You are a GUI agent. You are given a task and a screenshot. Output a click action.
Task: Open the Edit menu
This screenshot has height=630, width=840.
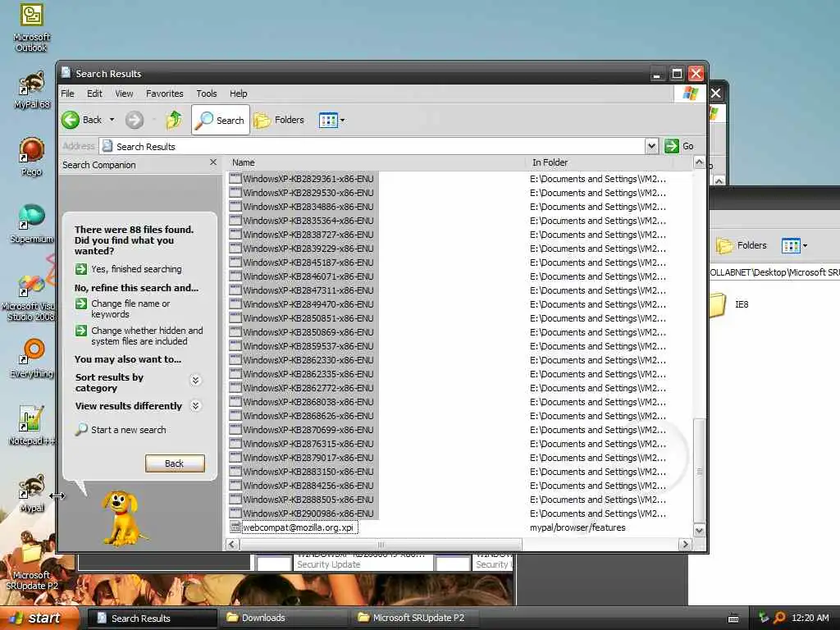pyautogui.click(x=94, y=94)
